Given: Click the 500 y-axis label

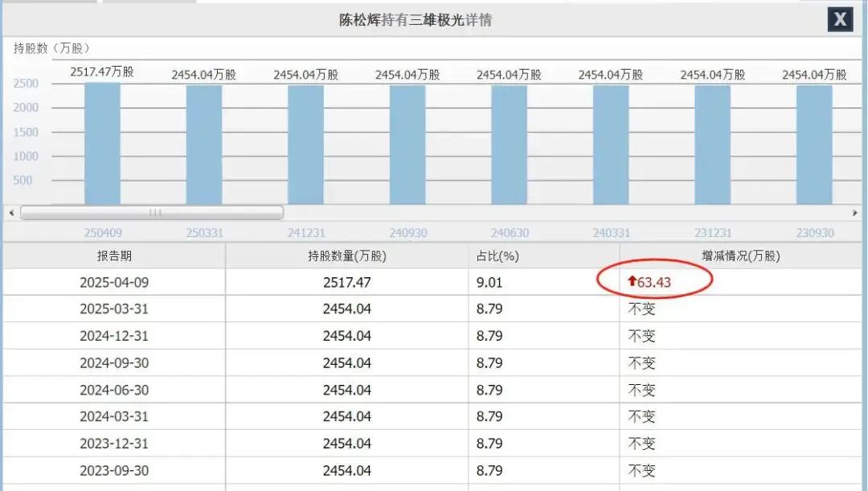Looking at the screenshot, I should pos(23,180).
